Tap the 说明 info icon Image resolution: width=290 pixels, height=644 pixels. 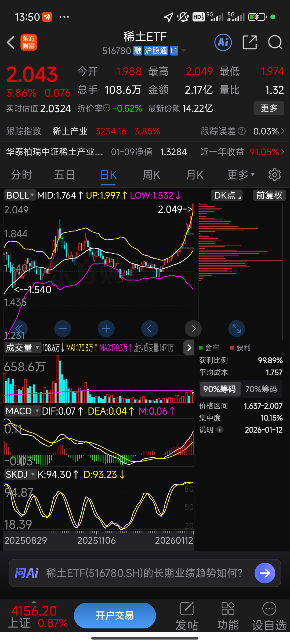220,430
